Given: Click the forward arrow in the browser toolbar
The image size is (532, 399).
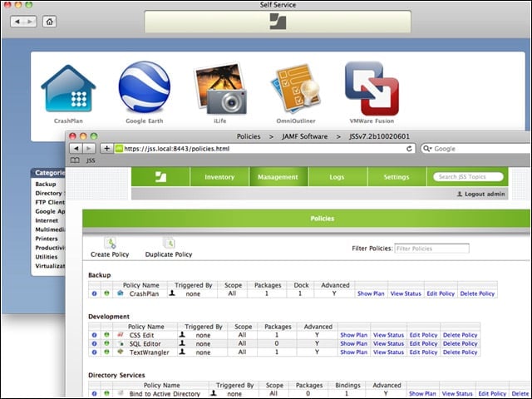Looking at the screenshot, I should point(89,148).
